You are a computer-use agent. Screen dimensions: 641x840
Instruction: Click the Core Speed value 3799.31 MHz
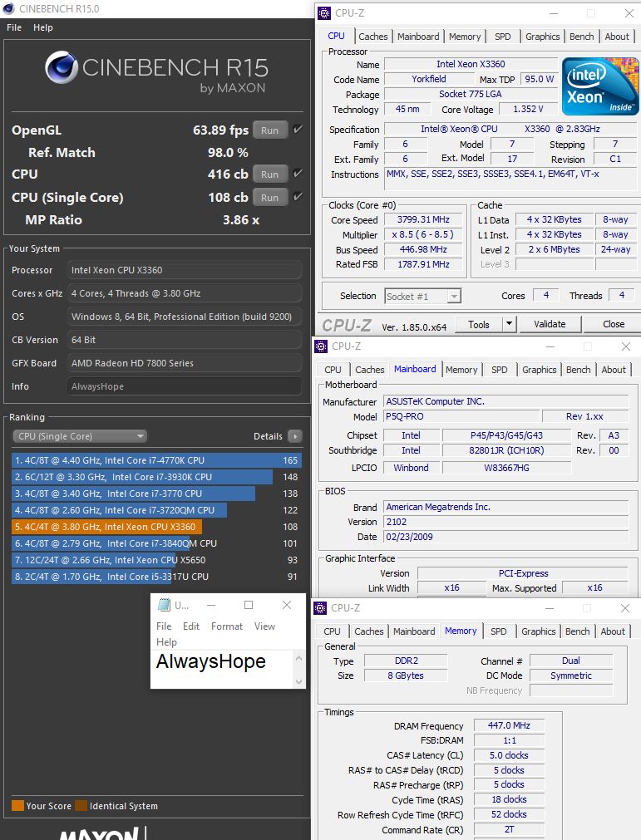tap(423, 219)
